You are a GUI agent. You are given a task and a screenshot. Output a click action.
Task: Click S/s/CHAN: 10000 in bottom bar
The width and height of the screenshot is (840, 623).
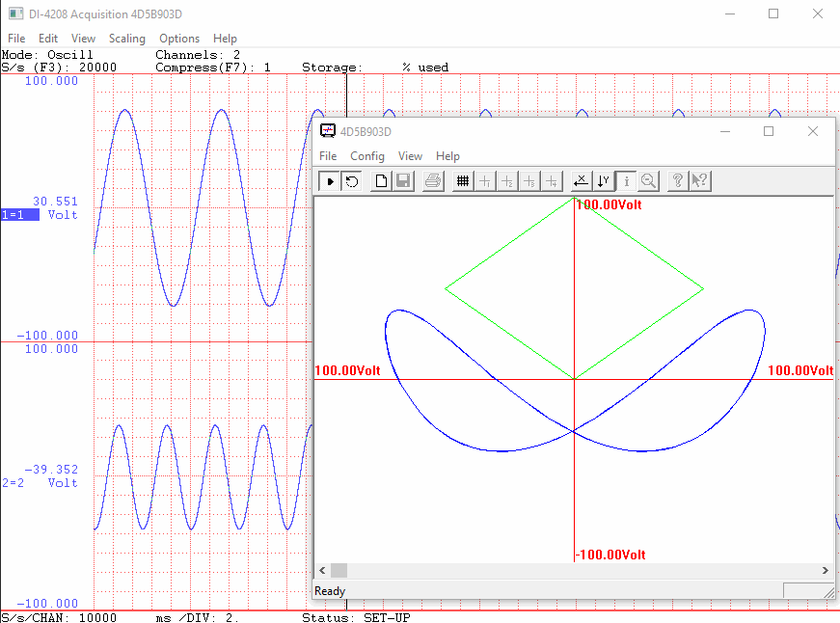[59, 617]
